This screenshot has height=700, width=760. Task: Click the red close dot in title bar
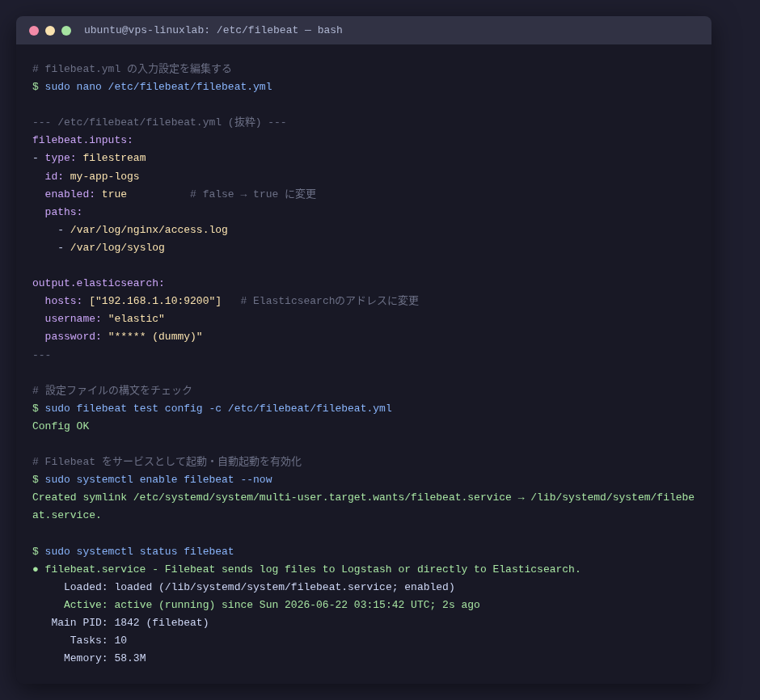point(34,31)
